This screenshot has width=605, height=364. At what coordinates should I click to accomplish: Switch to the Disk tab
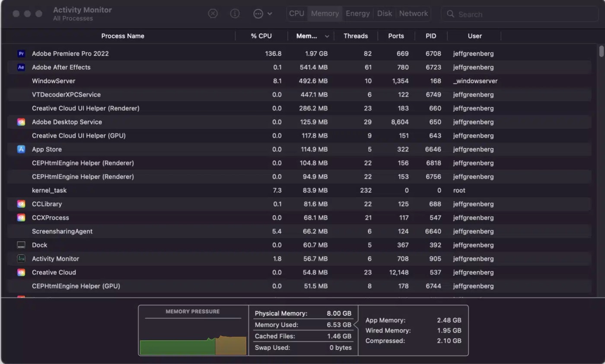point(385,13)
